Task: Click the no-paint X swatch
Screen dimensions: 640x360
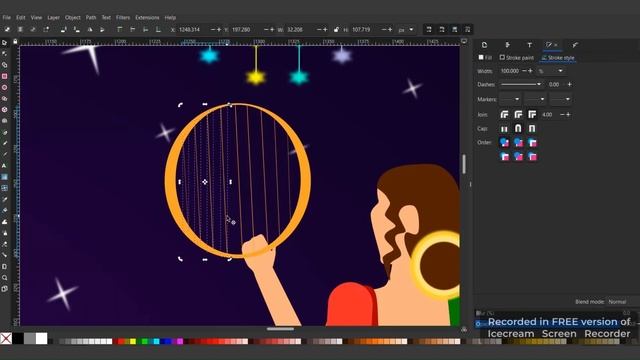Action: [6, 338]
